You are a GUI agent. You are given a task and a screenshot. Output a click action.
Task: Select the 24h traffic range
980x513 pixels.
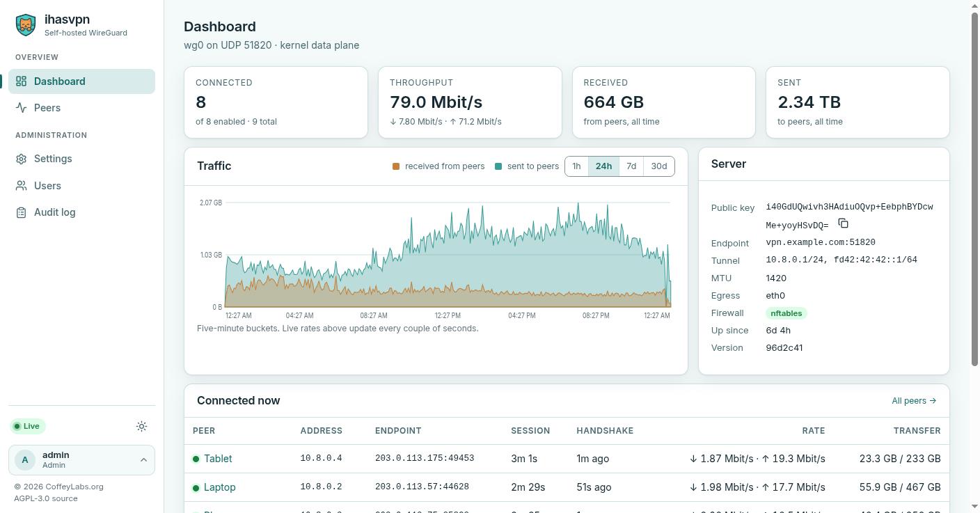603,166
